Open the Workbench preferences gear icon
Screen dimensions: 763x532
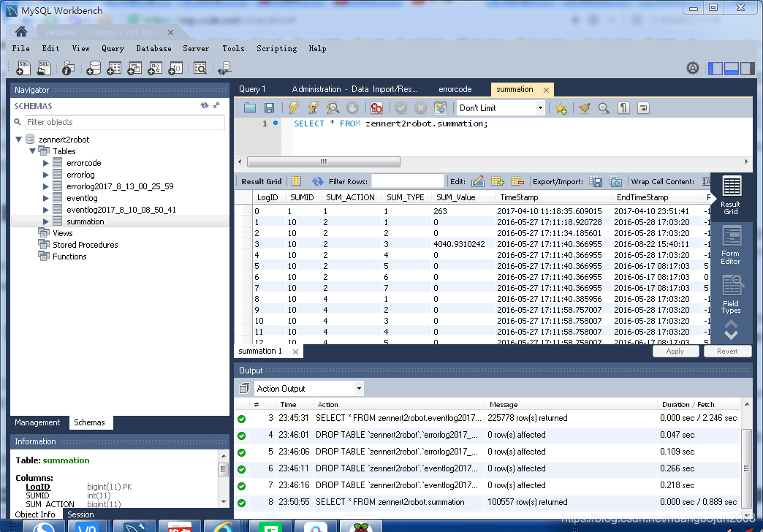click(x=692, y=68)
